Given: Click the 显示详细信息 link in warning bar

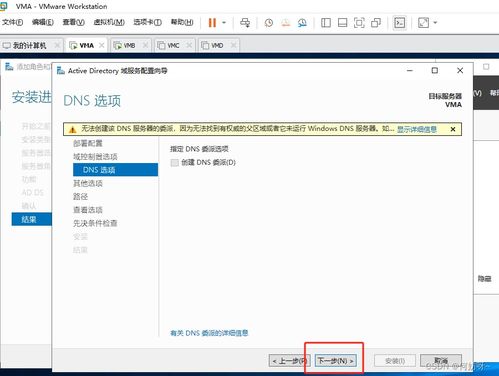Looking at the screenshot, I should [x=417, y=129].
